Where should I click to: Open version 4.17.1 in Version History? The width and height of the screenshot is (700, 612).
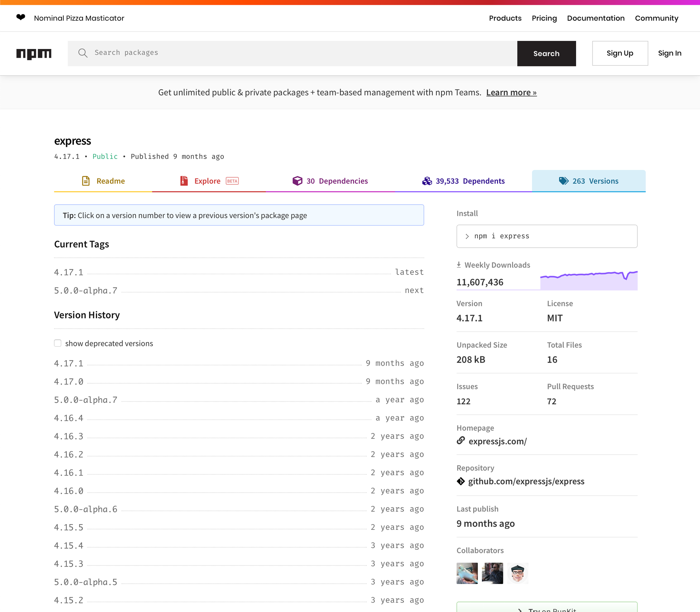[x=69, y=364]
